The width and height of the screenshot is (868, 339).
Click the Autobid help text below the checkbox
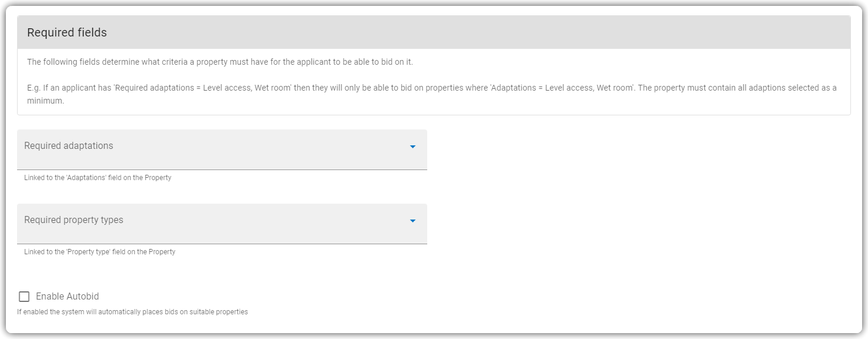coord(132,312)
